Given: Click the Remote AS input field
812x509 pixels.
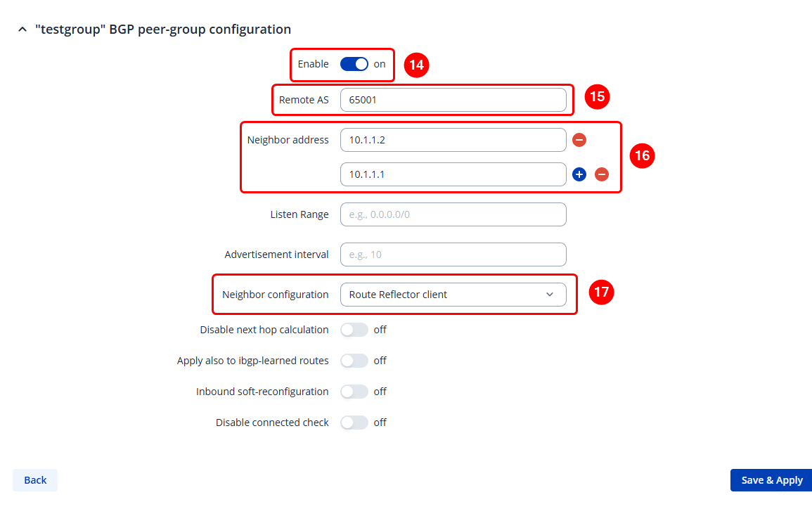Looking at the screenshot, I should pos(453,100).
